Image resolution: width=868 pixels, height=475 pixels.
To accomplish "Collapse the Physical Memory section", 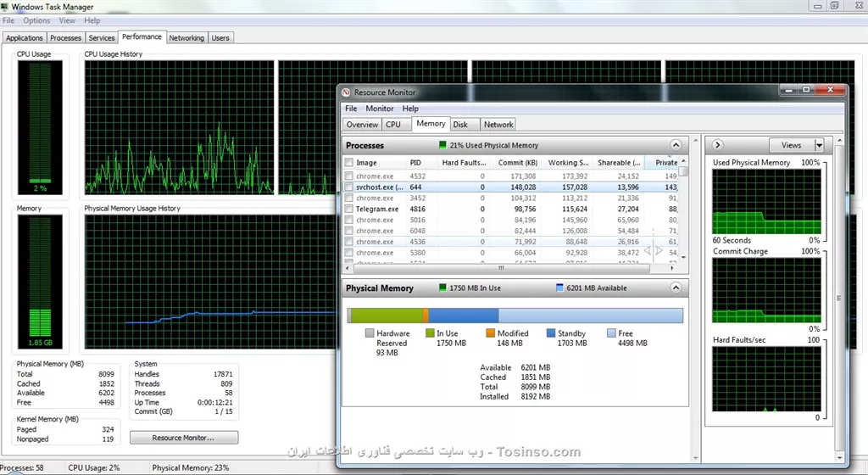I will pyautogui.click(x=676, y=288).
